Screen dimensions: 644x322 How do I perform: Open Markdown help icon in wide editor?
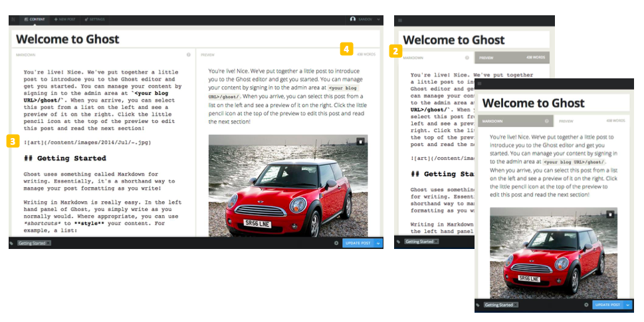[189, 54]
